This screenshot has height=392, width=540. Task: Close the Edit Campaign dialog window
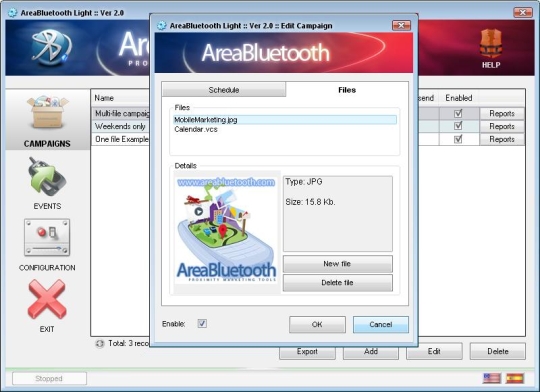point(401,25)
